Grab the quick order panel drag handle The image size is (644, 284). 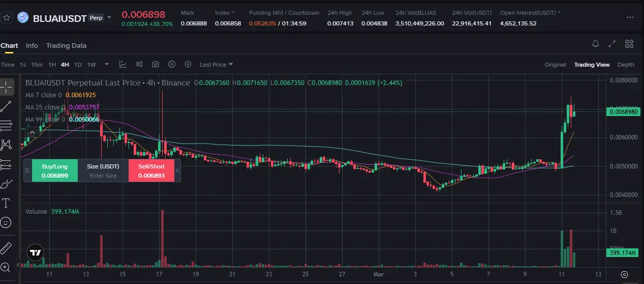pyautogui.click(x=27, y=171)
